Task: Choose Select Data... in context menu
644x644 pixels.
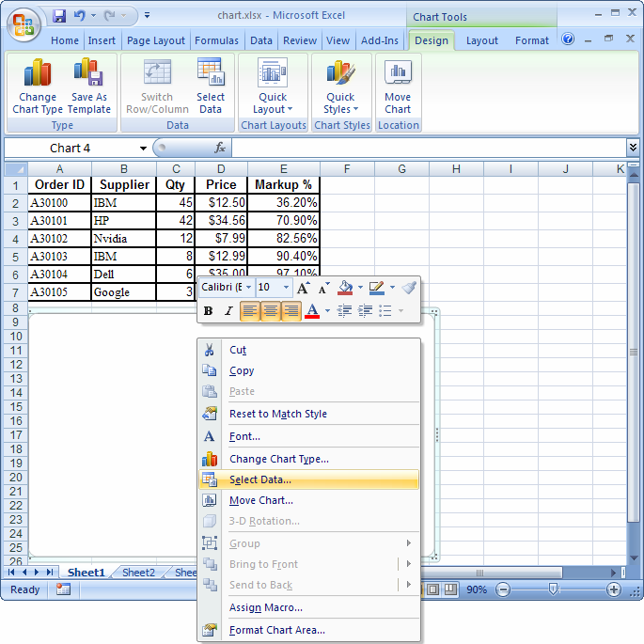Action: point(308,479)
